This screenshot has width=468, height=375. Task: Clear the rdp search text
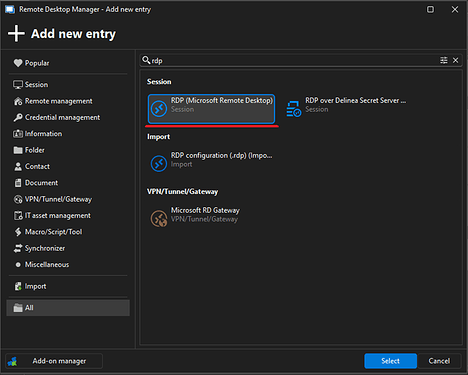455,60
